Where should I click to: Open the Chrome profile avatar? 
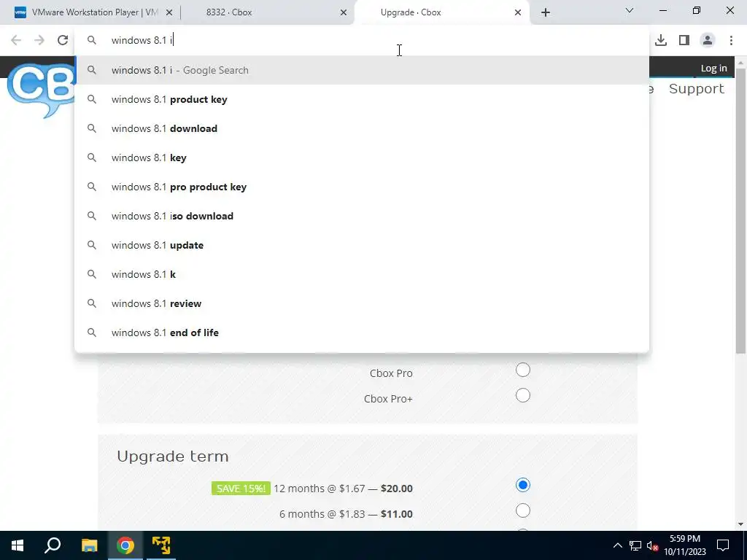pyautogui.click(x=708, y=41)
